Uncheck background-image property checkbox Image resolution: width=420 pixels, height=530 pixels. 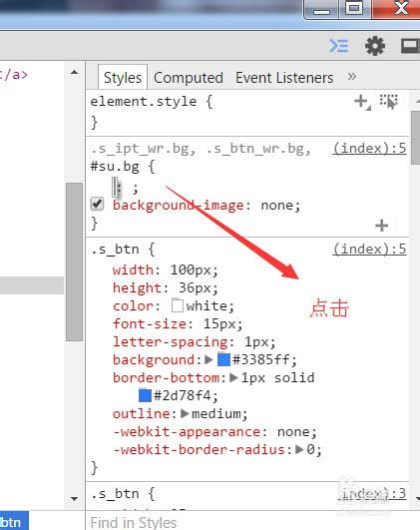pos(98,204)
